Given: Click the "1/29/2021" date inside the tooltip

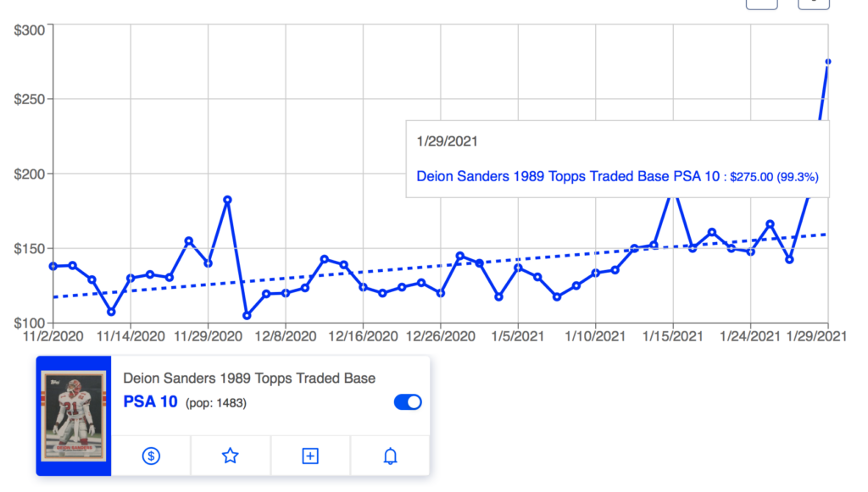Looking at the screenshot, I should click(x=448, y=141).
